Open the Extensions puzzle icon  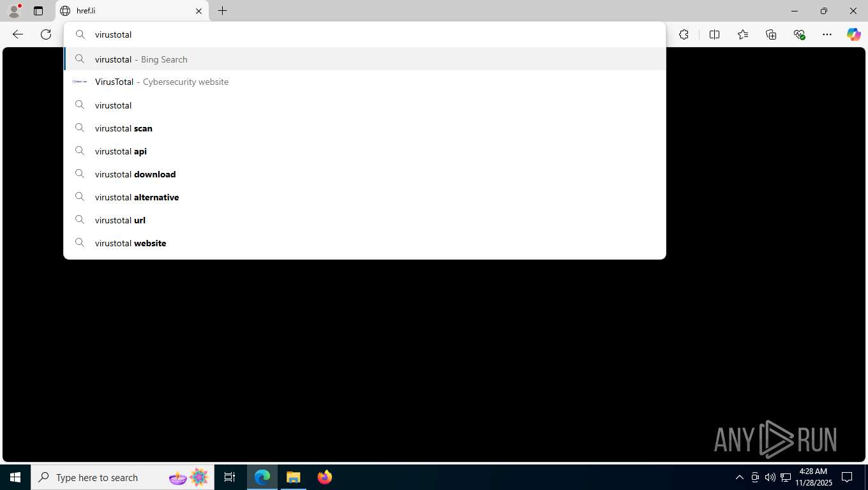pyautogui.click(x=684, y=34)
